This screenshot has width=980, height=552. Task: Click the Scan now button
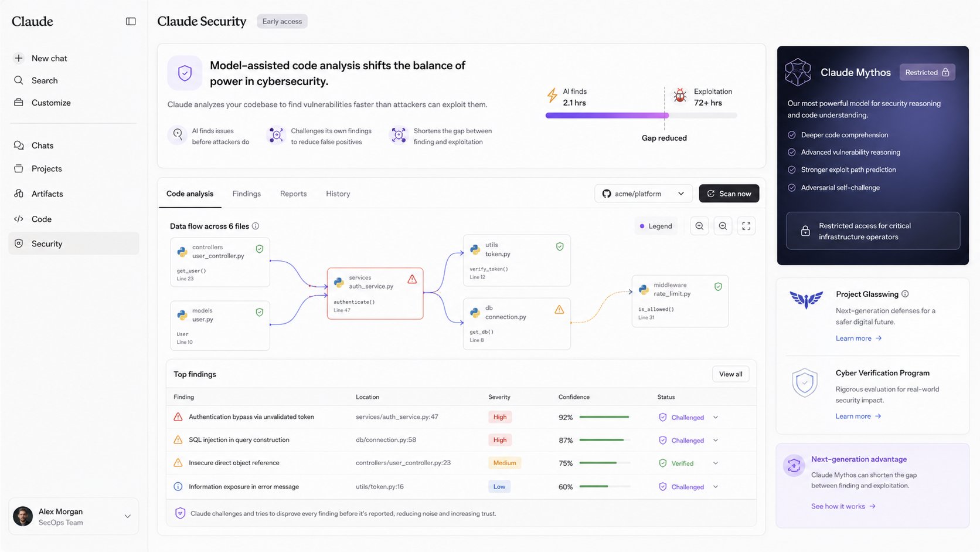tap(729, 194)
